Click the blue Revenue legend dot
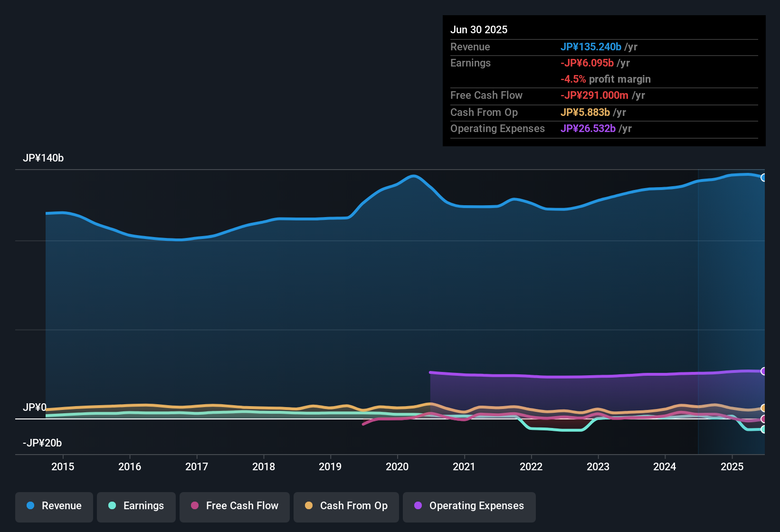780x532 pixels. 30,505
